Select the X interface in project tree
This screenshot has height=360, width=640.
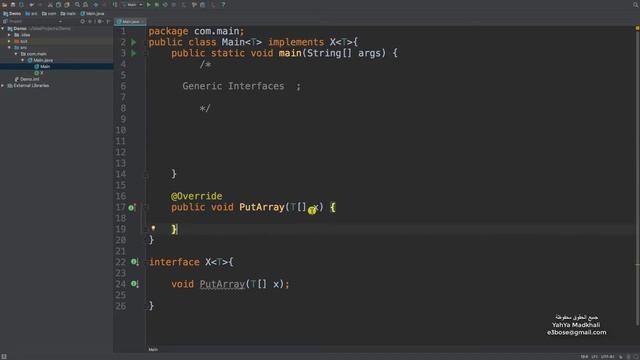39,73
